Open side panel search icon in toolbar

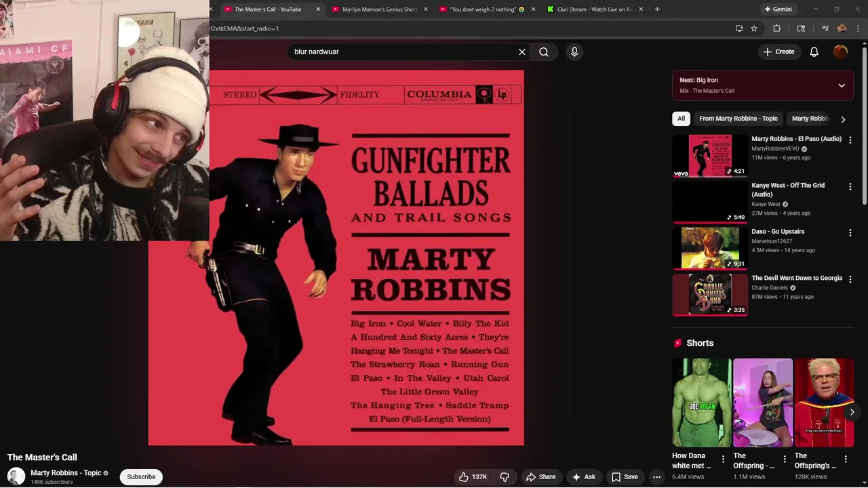tap(801, 28)
